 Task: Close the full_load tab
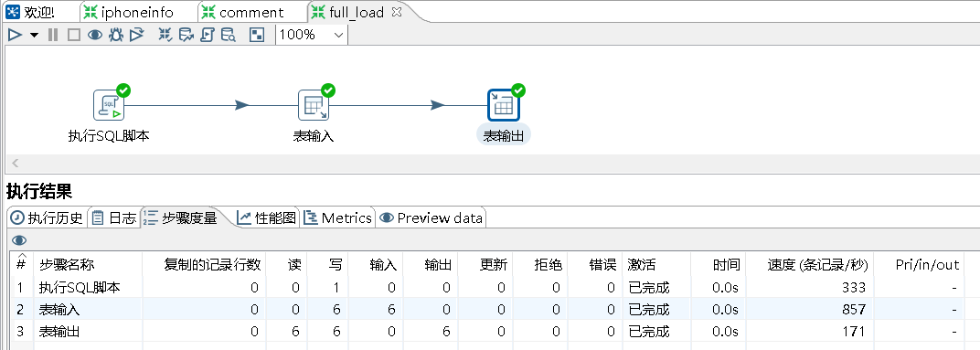pos(396,11)
